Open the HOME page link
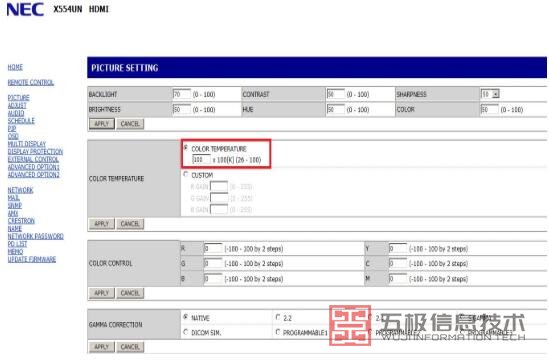The height and width of the screenshot is (360, 549). click(x=15, y=67)
